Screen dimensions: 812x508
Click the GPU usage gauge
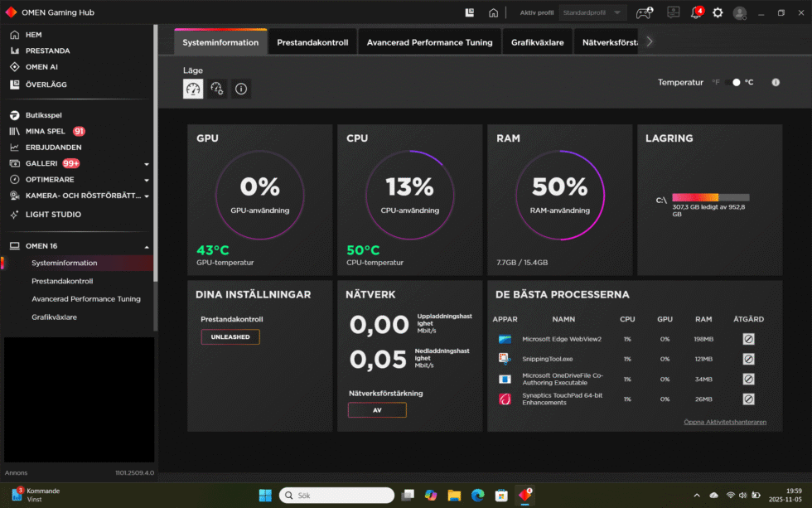[x=260, y=195]
